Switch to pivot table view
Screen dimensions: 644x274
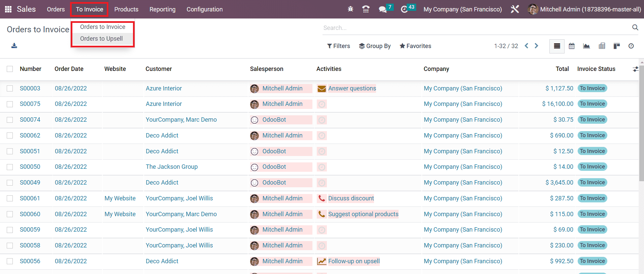click(602, 46)
